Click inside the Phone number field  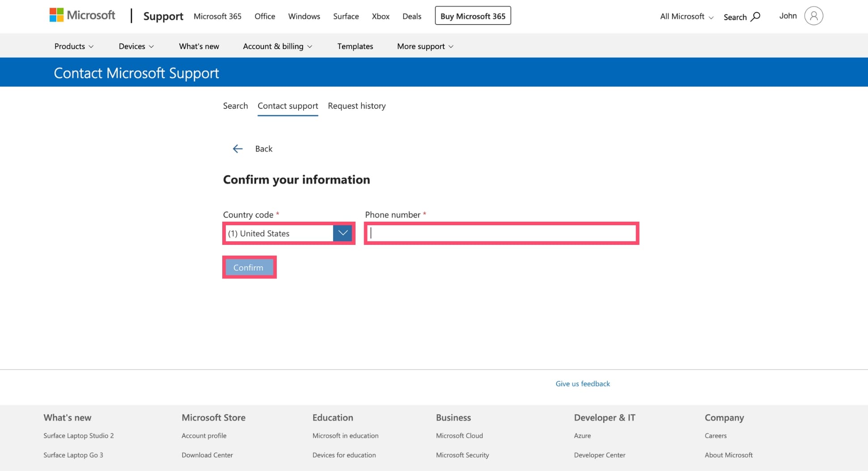pos(501,233)
